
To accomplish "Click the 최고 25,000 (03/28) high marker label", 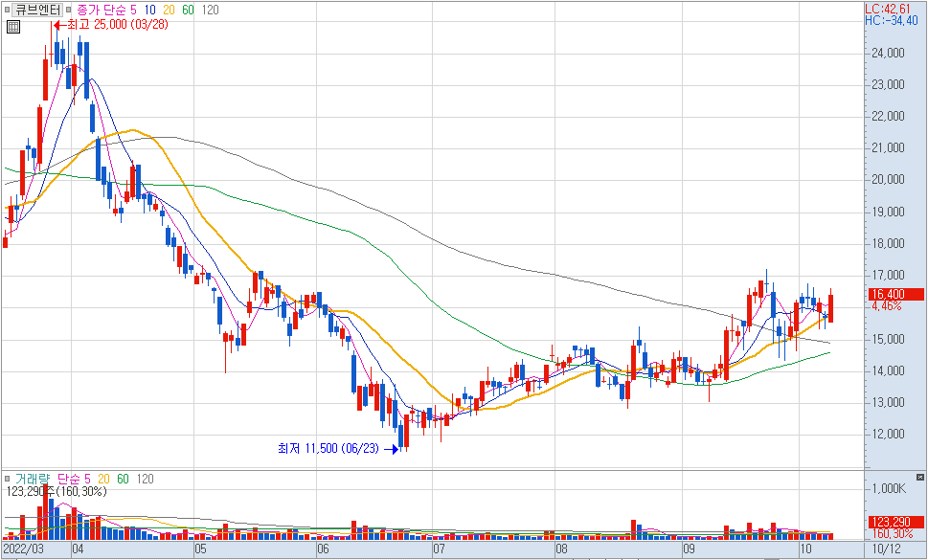I will click(117, 25).
